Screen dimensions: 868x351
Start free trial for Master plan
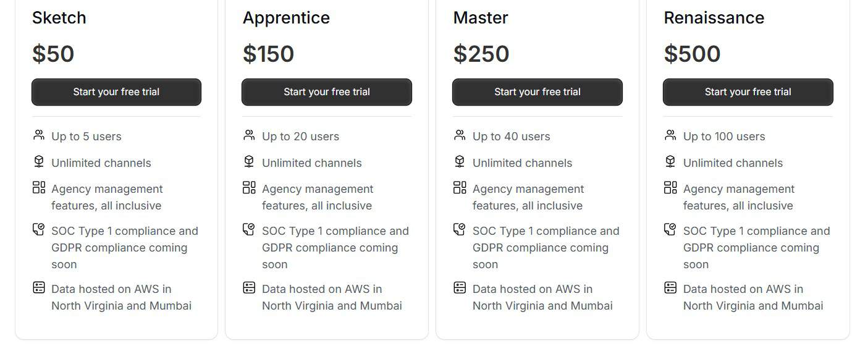(537, 92)
